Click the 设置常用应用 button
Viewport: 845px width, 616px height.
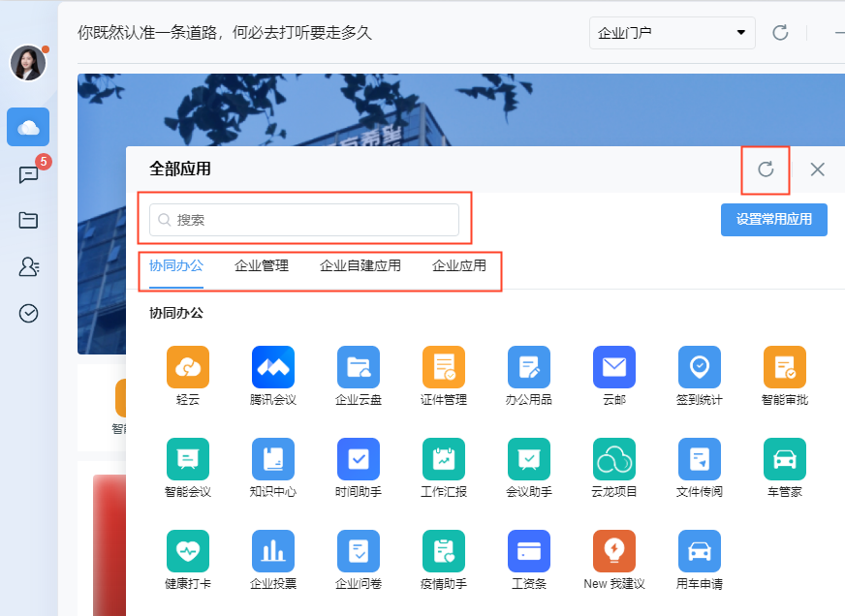773,220
